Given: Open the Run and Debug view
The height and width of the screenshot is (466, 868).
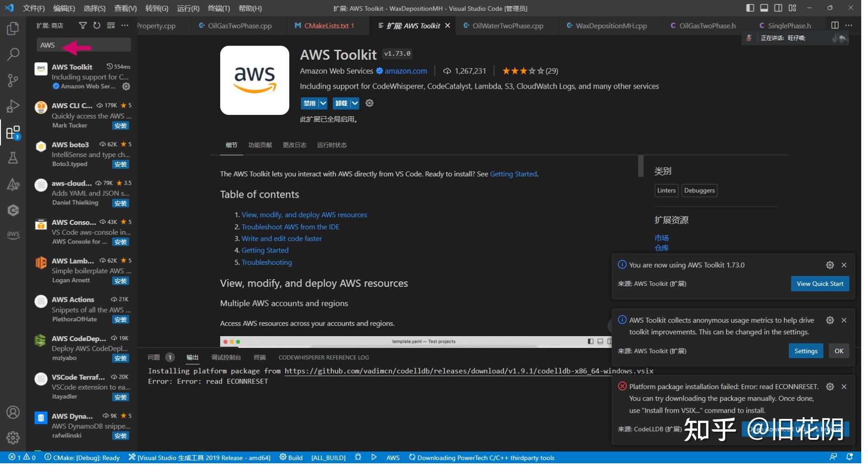Looking at the screenshot, I should [13, 106].
